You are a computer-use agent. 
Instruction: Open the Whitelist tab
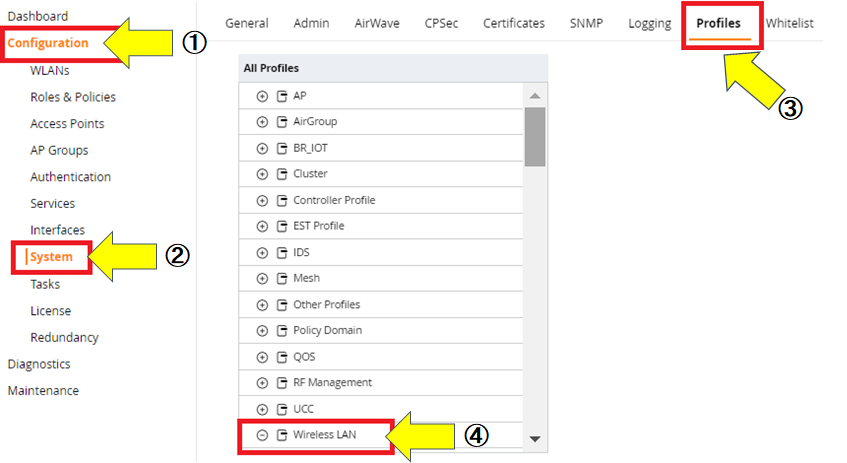point(789,23)
